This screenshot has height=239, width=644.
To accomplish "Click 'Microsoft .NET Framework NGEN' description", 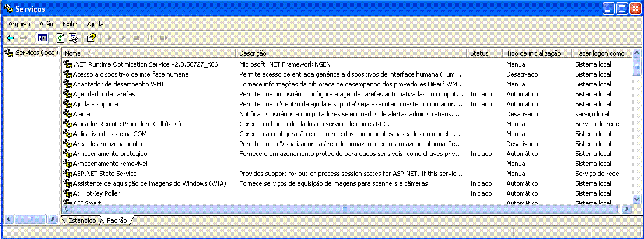I will tap(285, 65).
